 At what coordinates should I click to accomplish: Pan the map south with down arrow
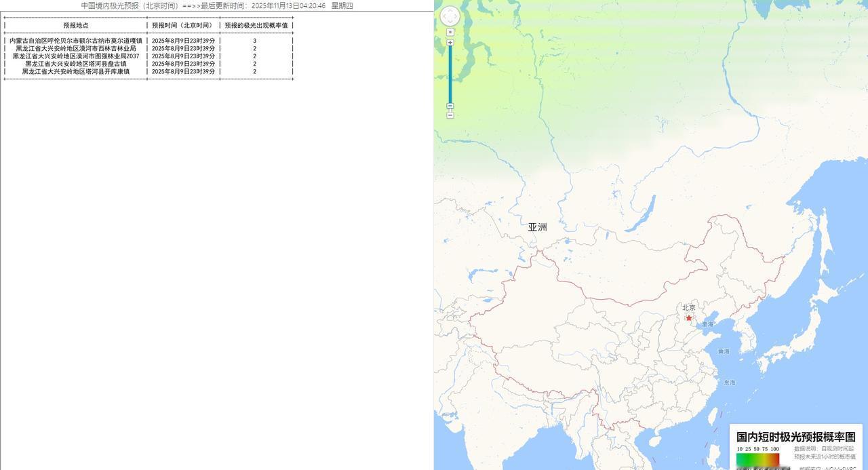450,22
